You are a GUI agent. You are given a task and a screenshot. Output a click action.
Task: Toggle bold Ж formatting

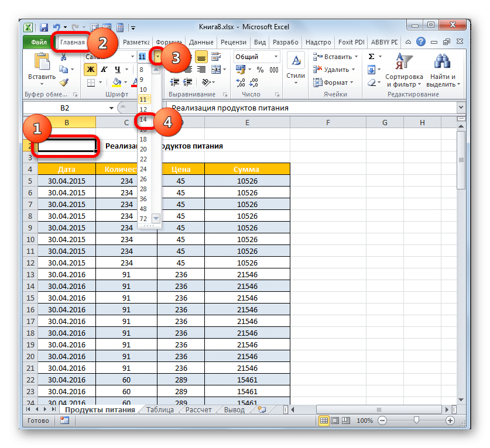click(x=90, y=70)
